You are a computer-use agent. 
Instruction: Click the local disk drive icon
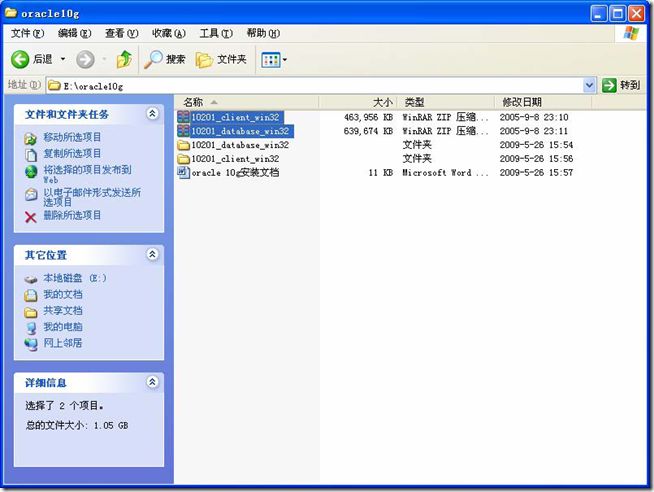pyautogui.click(x=30, y=279)
